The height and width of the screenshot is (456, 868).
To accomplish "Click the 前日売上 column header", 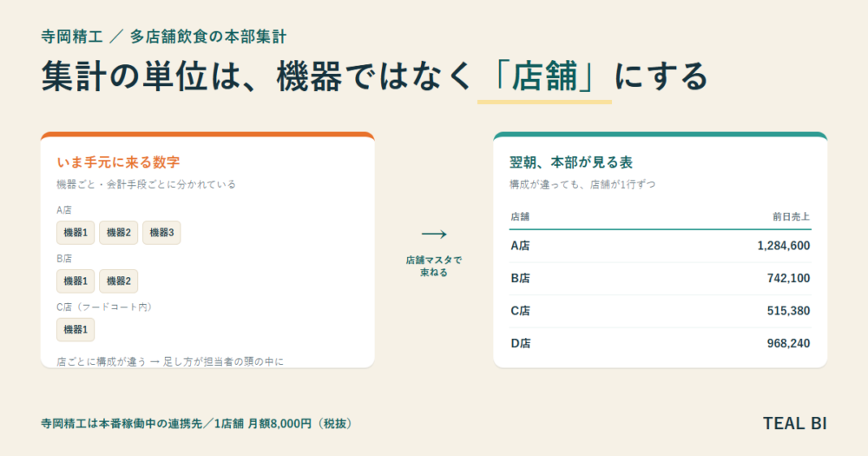I will click(x=792, y=216).
